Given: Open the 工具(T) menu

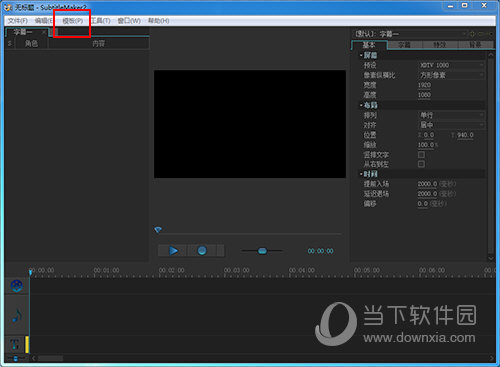Looking at the screenshot, I should 100,21.
